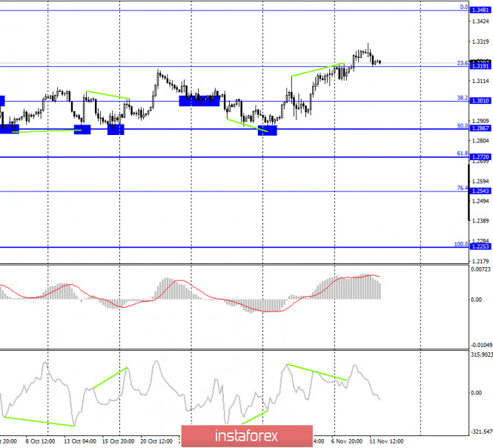Click the 1.3114 price axis value
The image size is (493, 448).
click(480, 81)
